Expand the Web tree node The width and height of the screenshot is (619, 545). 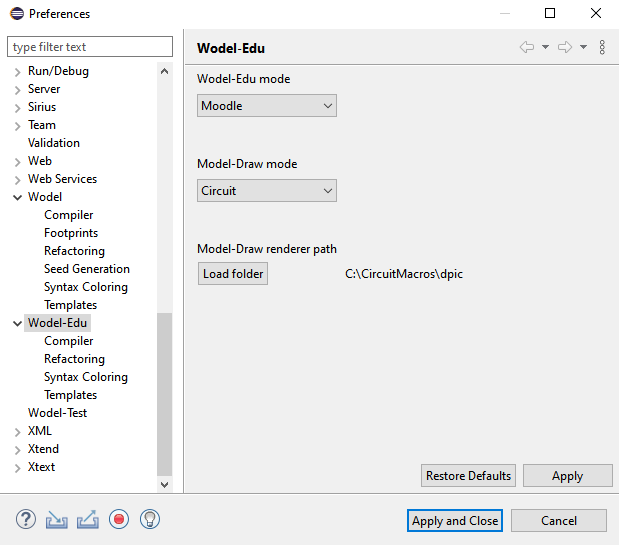pyautogui.click(x=17, y=162)
